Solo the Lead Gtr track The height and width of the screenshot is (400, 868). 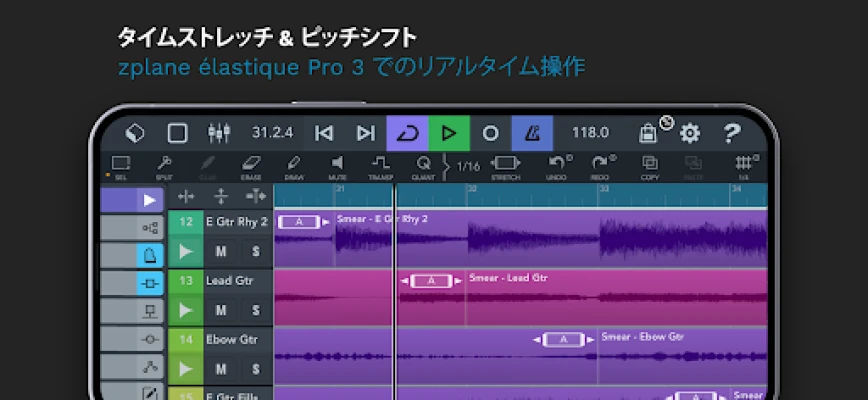click(x=255, y=311)
